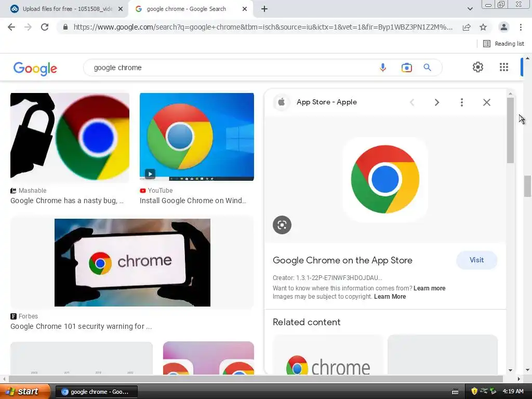Share this page via the share icon

(x=467, y=27)
